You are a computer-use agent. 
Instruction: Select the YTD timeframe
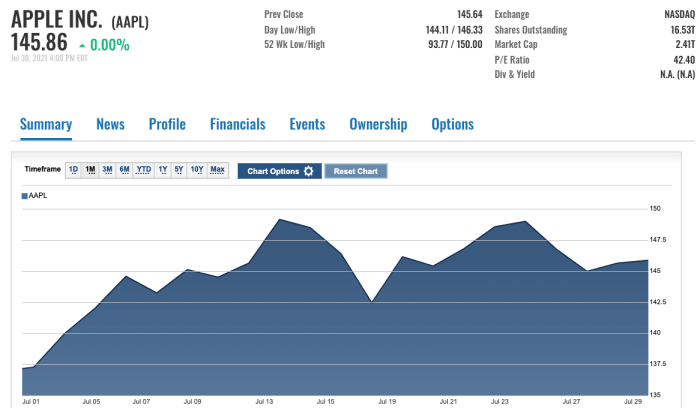click(143, 170)
